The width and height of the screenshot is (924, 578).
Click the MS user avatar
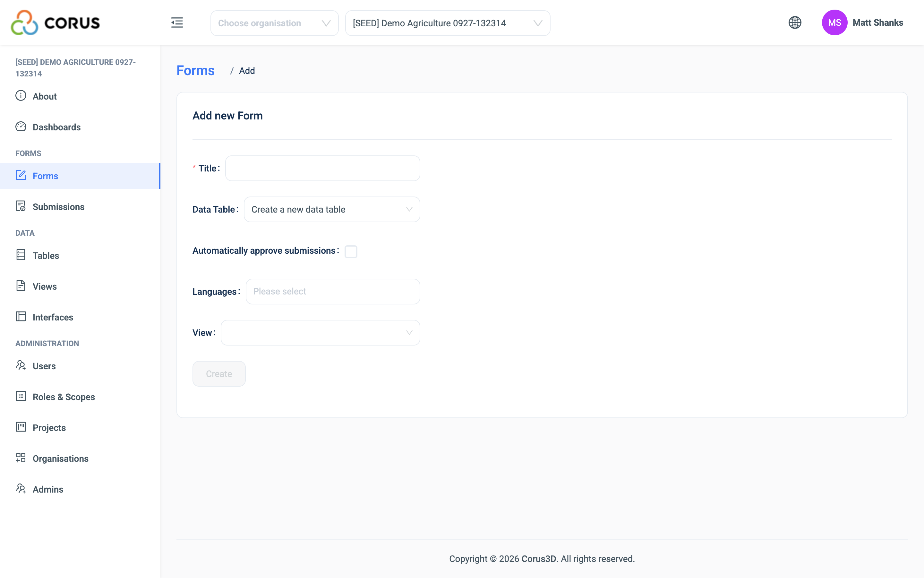pyautogui.click(x=835, y=22)
